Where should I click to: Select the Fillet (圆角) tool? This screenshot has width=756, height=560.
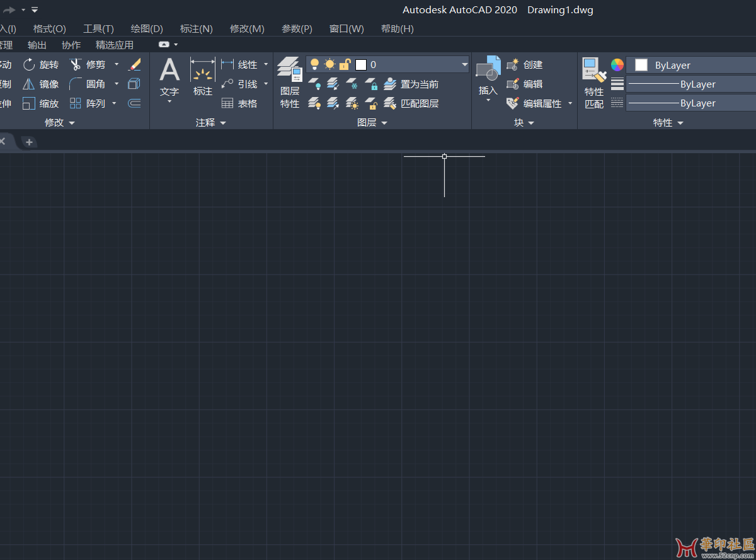coord(88,84)
